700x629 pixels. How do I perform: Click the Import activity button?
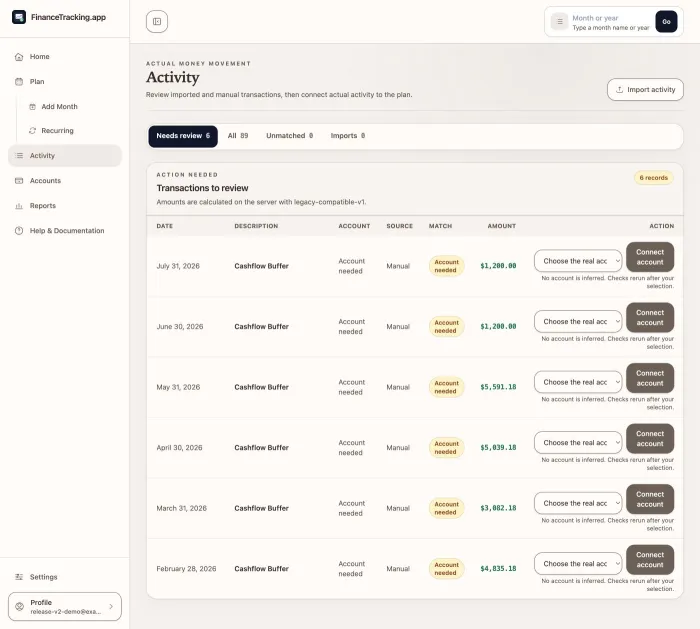(645, 90)
